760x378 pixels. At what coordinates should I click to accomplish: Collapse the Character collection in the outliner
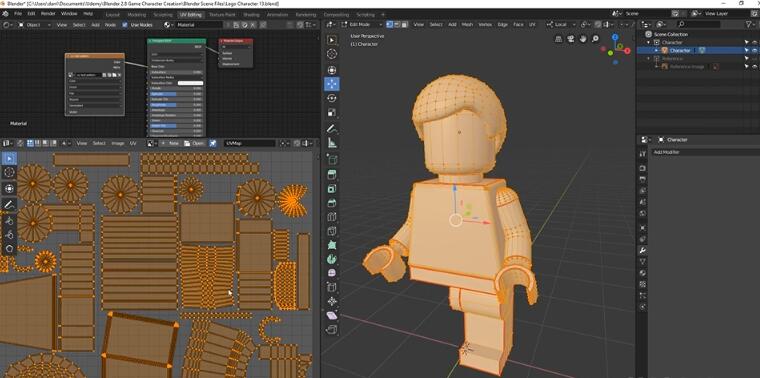[650, 43]
